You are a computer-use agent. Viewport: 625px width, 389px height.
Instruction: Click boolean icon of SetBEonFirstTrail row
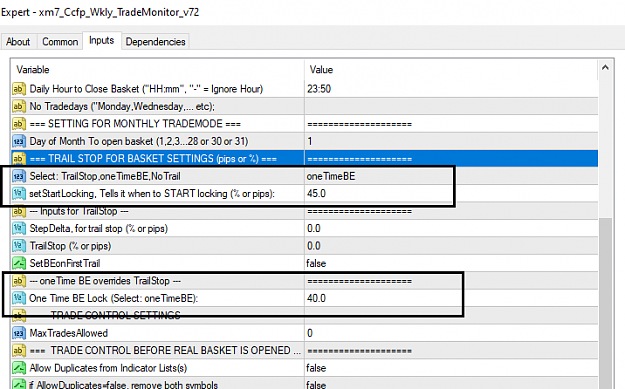[x=19, y=263]
